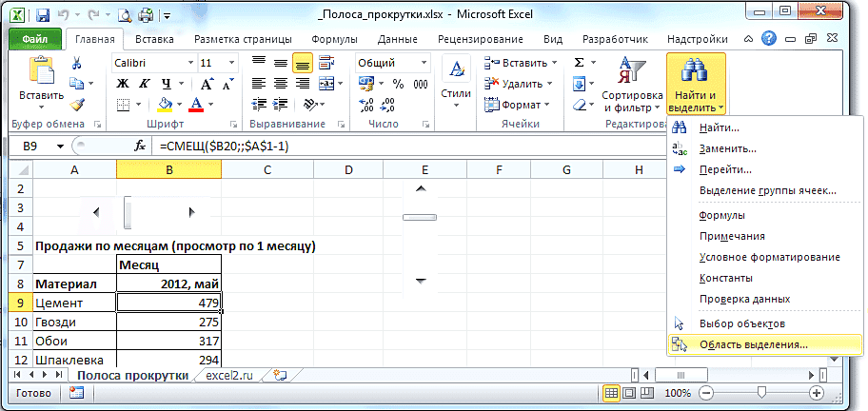Click the formula bar containing =СМЕЩ formula
Viewport: 868px width, 411px height.
[381, 146]
